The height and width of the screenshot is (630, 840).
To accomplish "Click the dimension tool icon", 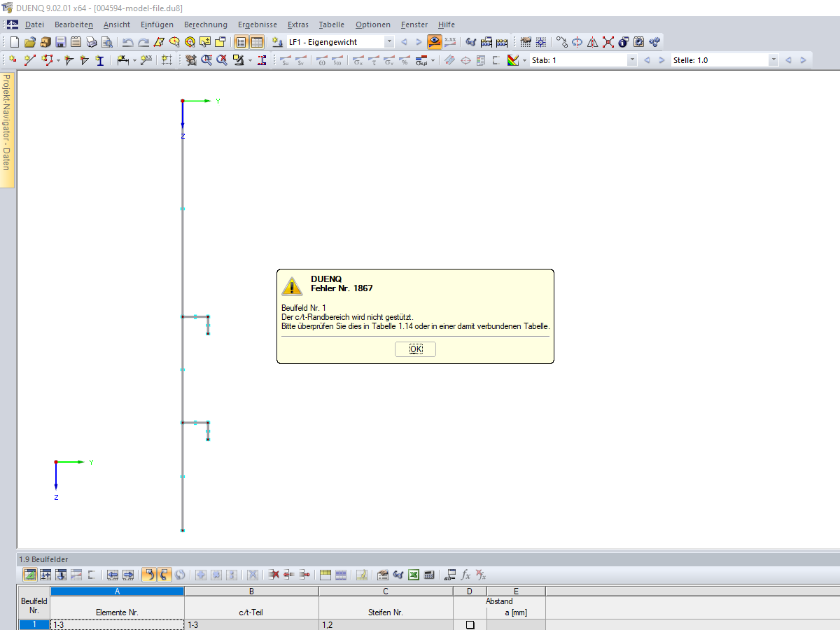I will tap(122, 60).
